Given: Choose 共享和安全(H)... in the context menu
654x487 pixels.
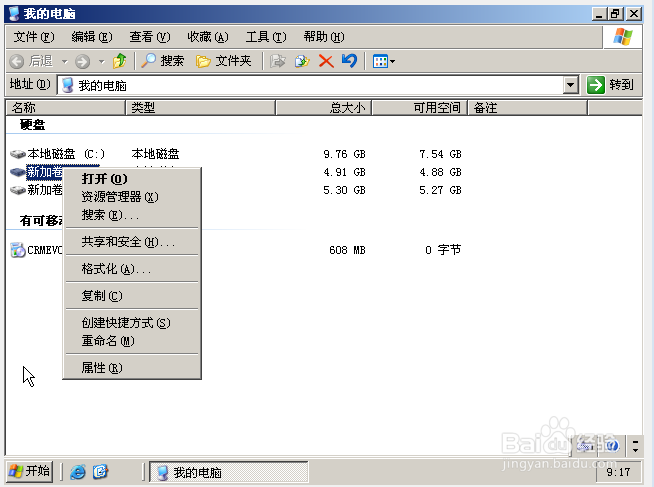Looking at the screenshot, I should 132,242.
